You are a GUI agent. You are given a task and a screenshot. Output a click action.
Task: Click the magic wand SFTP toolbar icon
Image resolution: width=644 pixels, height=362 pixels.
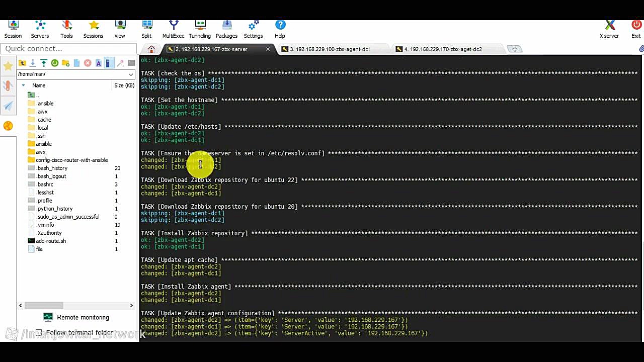coord(120,63)
